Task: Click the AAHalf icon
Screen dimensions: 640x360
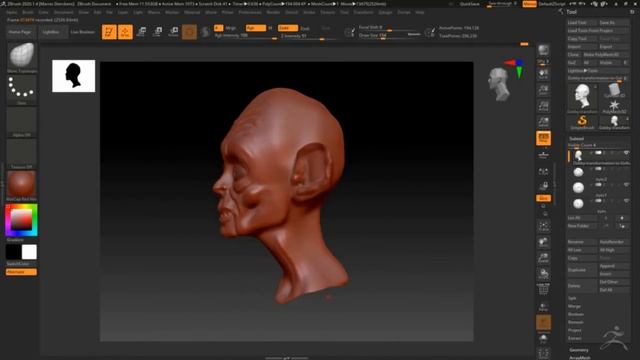Action: tap(543, 121)
